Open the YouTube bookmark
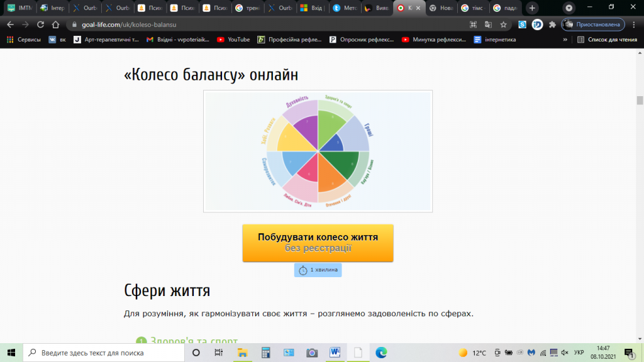 click(235, 39)
